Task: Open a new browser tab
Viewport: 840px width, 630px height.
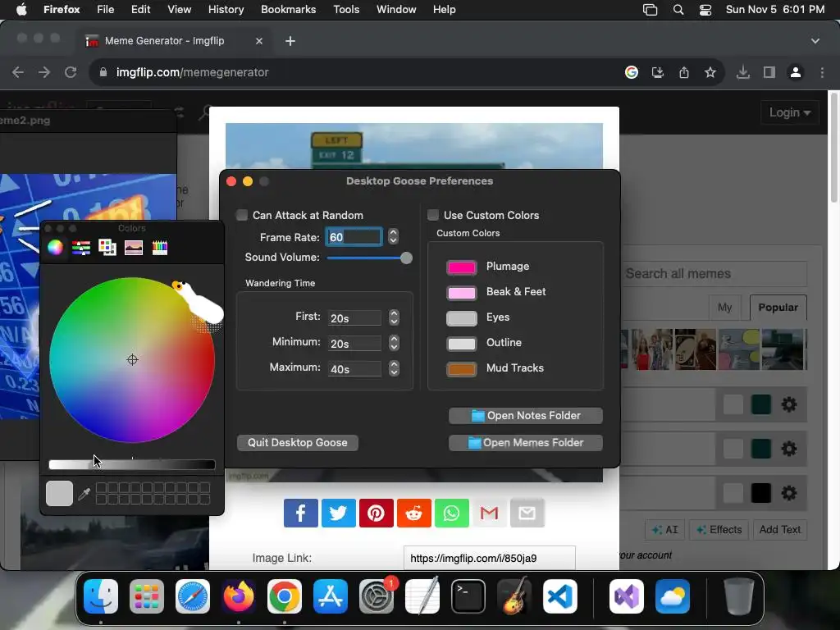Action: point(290,41)
